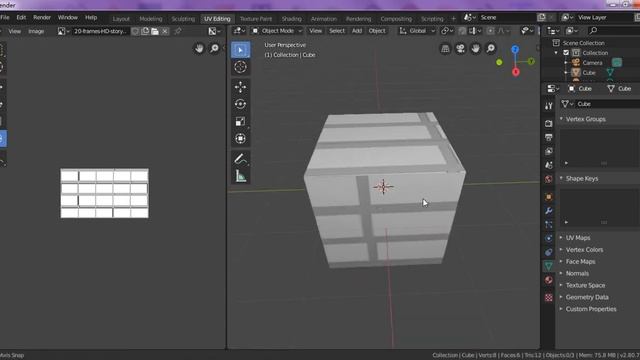Open the Output properties tab
640x360 pixels.
pyautogui.click(x=549, y=137)
